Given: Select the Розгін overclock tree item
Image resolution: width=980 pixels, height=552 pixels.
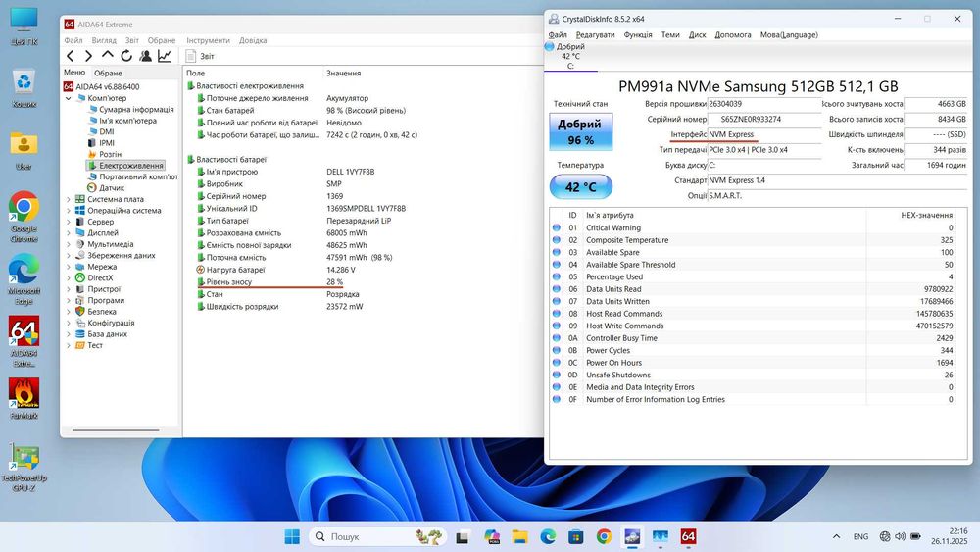Looking at the screenshot, I should point(110,154).
